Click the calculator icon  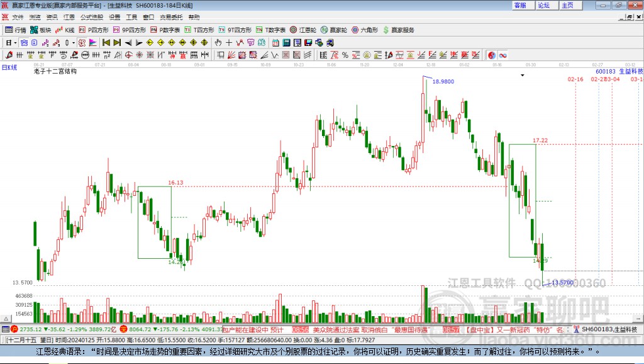tap(287, 43)
